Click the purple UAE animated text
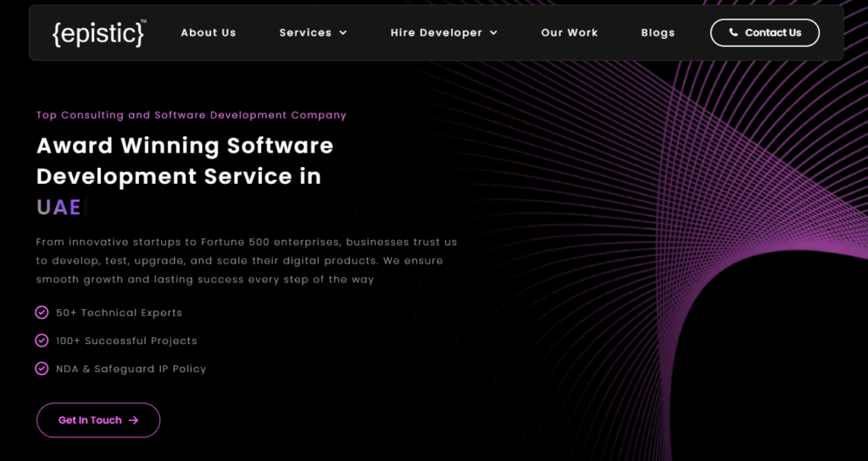The image size is (868, 461). [58, 208]
